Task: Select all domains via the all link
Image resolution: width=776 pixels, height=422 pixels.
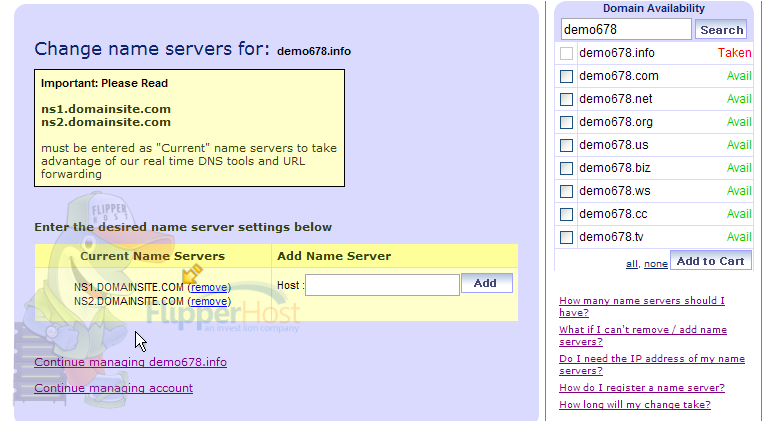Action: point(631,264)
